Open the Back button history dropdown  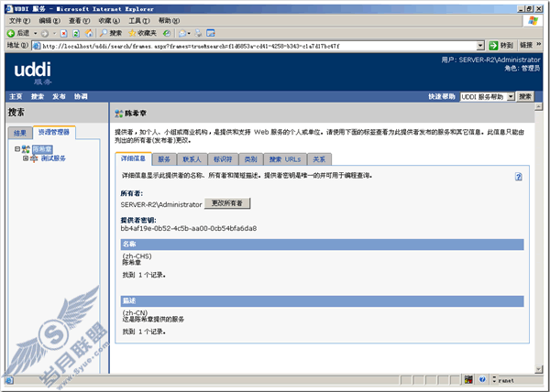(x=36, y=34)
